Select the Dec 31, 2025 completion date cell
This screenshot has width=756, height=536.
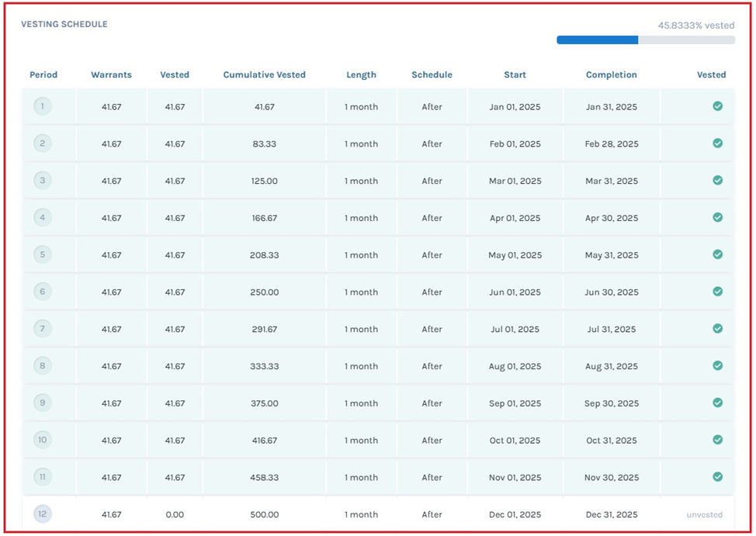[611, 514]
